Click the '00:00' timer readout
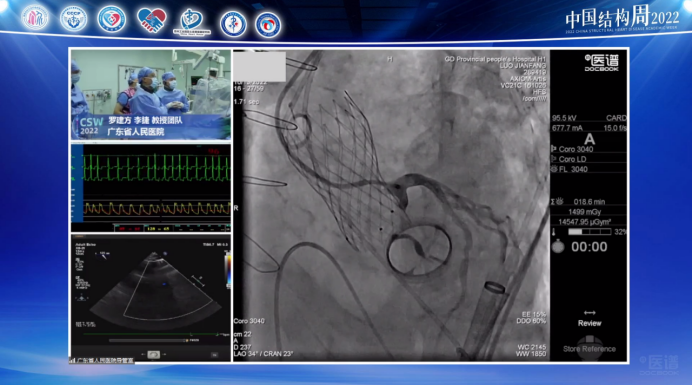693x385 pixels. coord(589,247)
